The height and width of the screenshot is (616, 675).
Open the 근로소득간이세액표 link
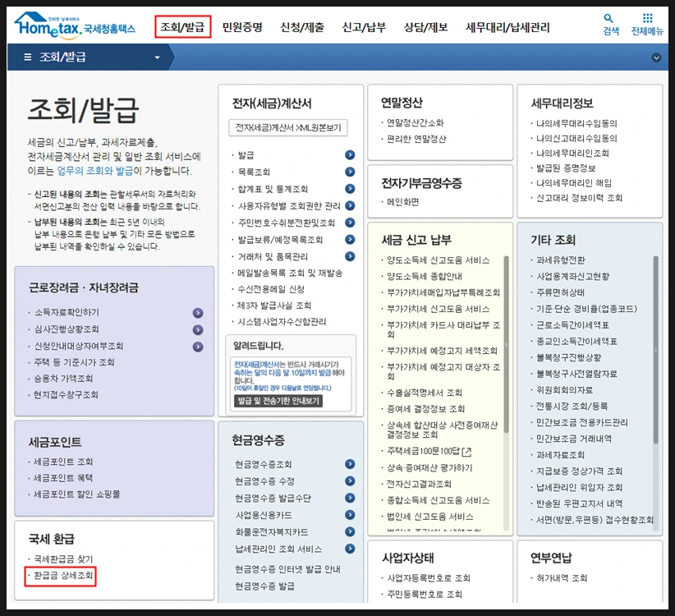click(572, 325)
